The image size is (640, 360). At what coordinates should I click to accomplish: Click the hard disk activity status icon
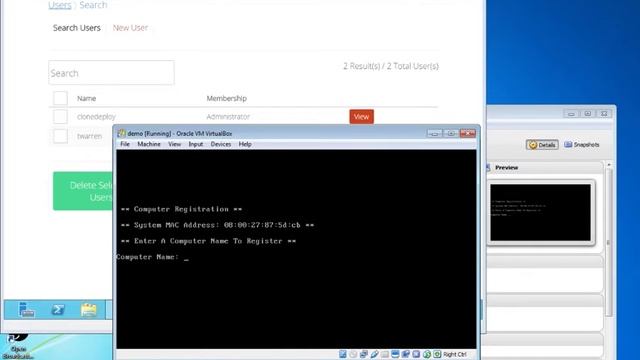[x=343, y=354]
